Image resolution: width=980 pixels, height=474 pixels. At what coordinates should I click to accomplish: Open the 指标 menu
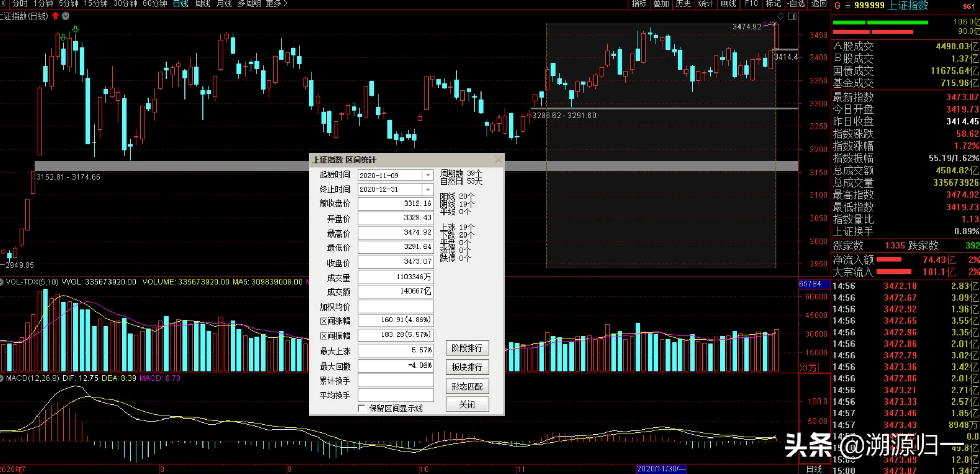tap(639, 4)
